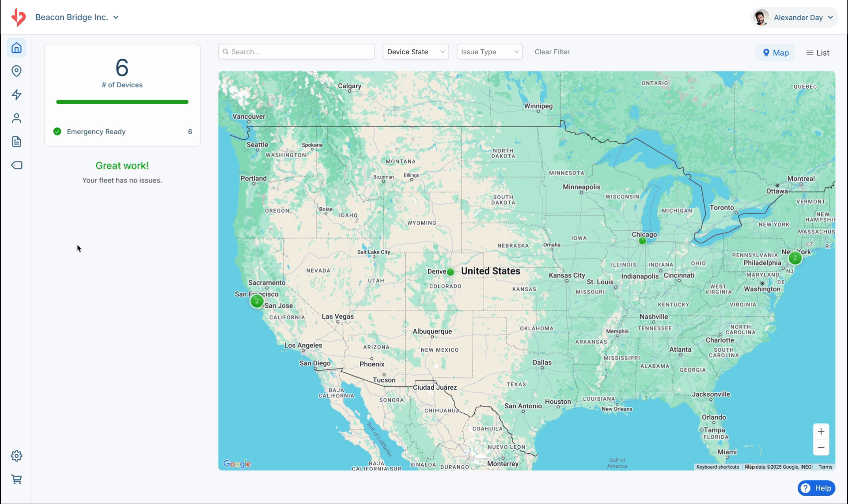The height and width of the screenshot is (504, 848).
Task: Open Alexander Day account menu
Action: tap(794, 18)
